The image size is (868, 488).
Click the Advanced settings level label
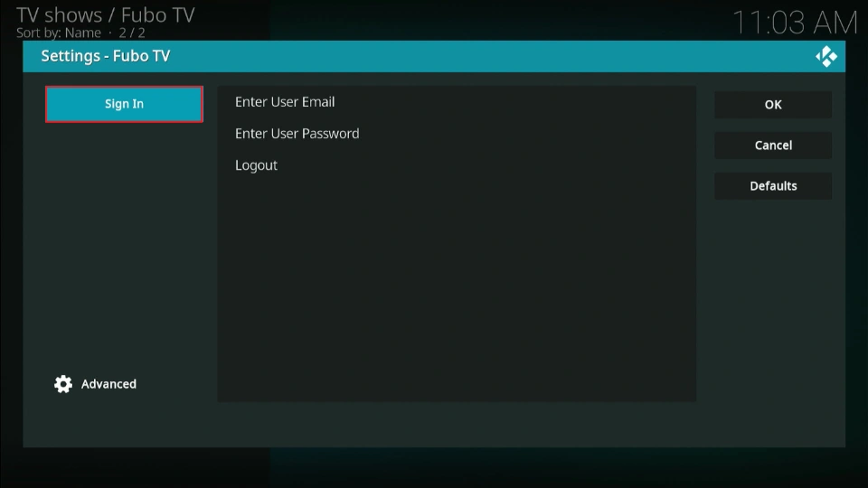click(x=108, y=384)
